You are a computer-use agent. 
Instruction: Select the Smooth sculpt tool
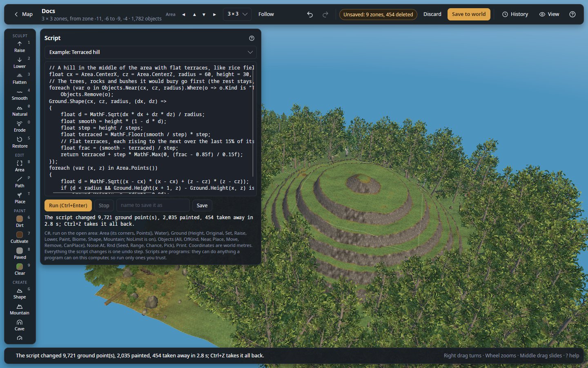(x=20, y=94)
